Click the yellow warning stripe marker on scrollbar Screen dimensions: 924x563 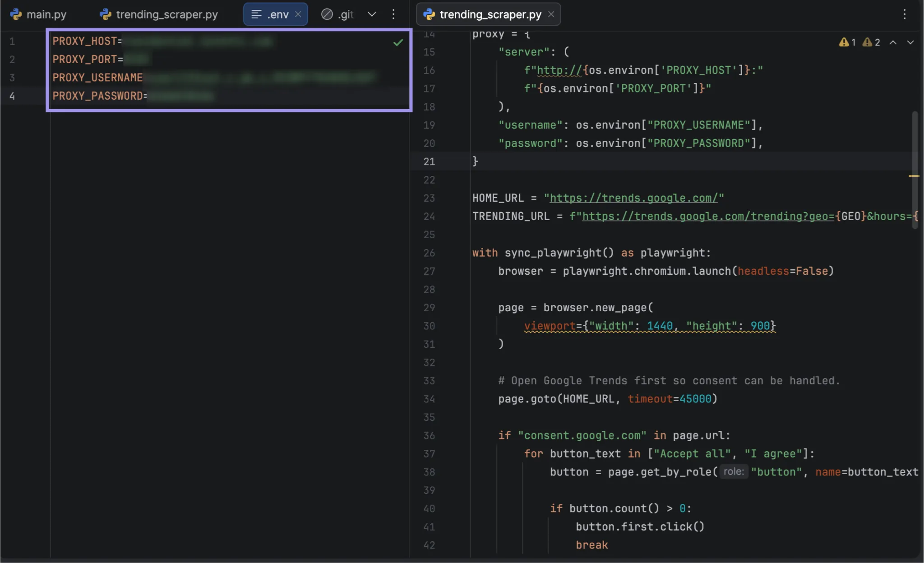tap(914, 176)
